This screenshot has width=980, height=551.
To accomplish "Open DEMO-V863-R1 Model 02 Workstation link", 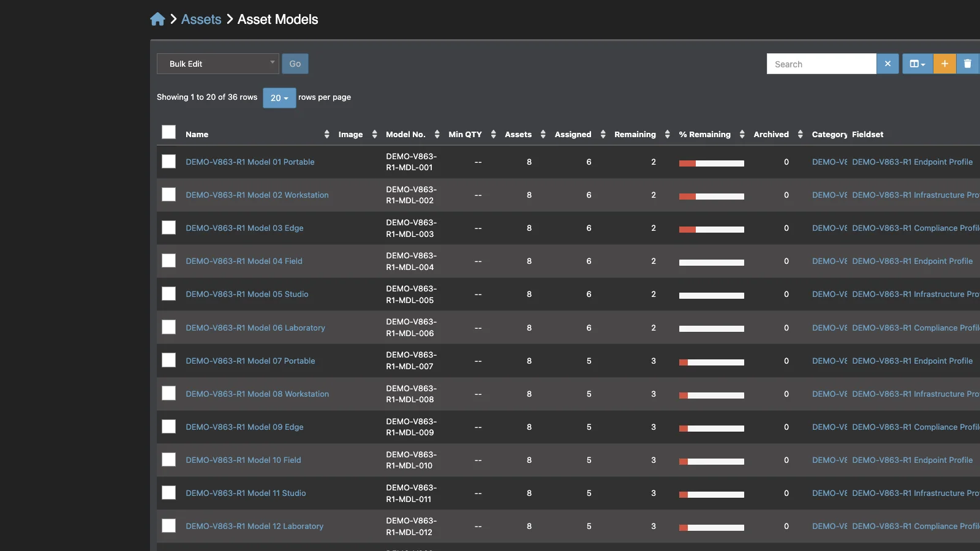I will [257, 195].
